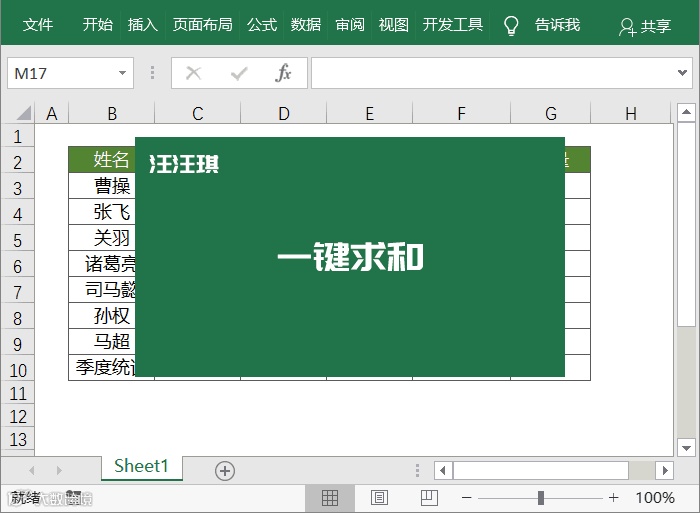Screen dimensions: 700x513
Task: Click the zoom slider handle
Action: coord(541,497)
